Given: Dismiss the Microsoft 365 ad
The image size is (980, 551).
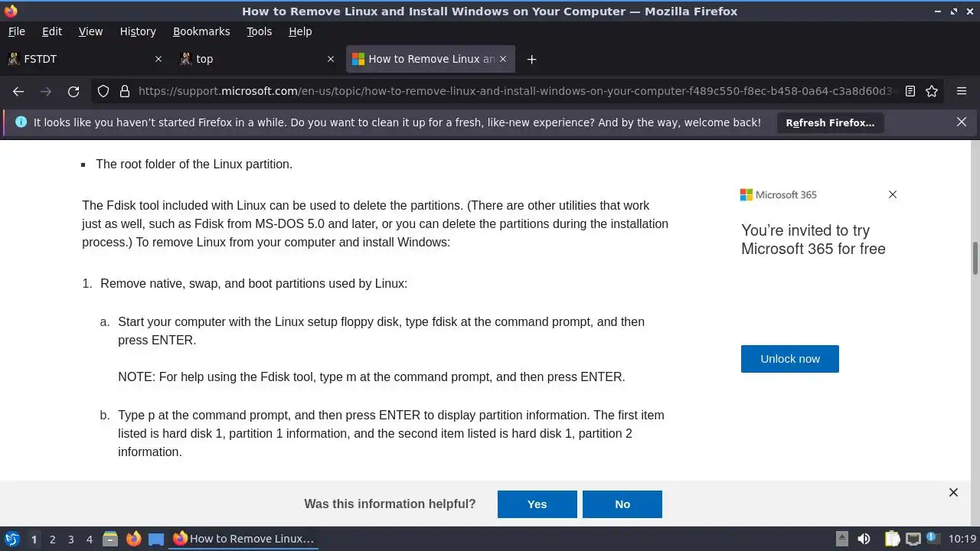Looking at the screenshot, I should (x=892, y=194).
